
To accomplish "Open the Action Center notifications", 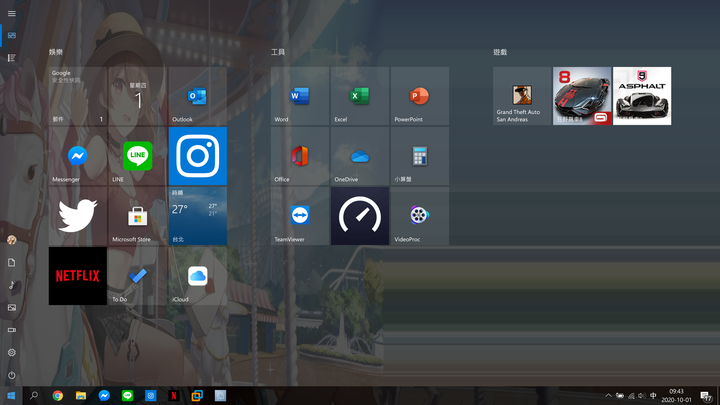I will click(706, 395).
